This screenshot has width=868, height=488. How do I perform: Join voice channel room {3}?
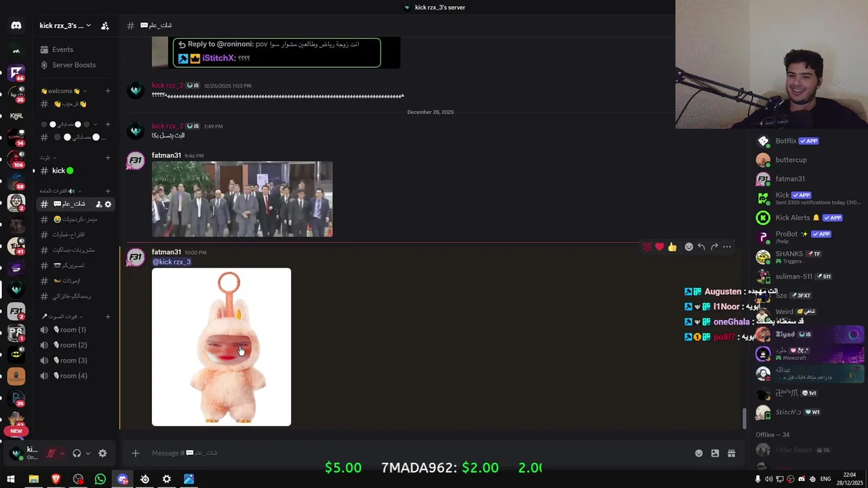coord(75,361)
